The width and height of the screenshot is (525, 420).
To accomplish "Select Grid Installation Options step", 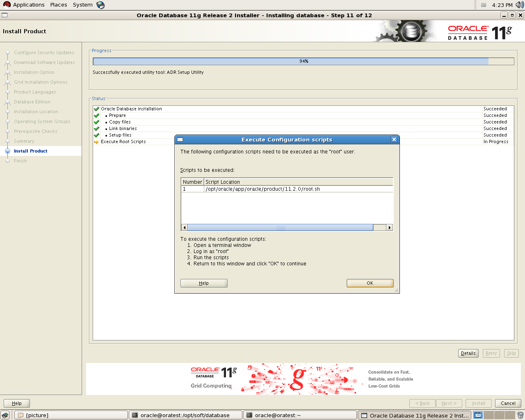I will click(x=41, y=82).
